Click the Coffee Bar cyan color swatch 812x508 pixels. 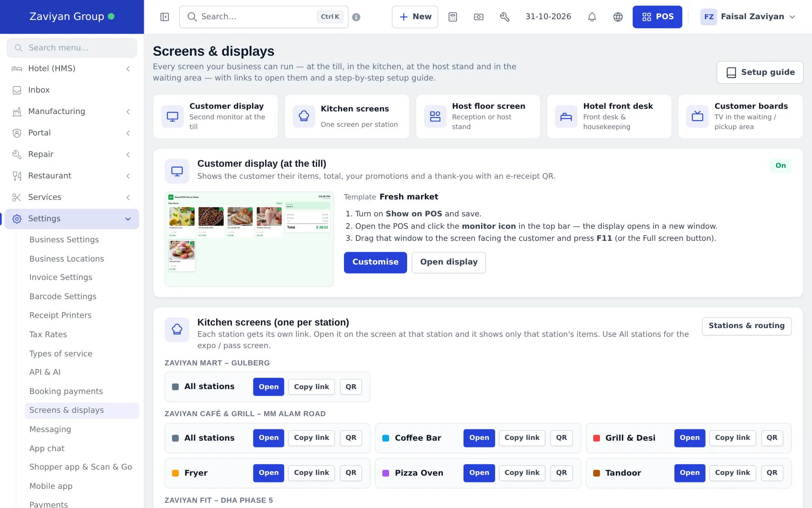[x=386, y=438]
